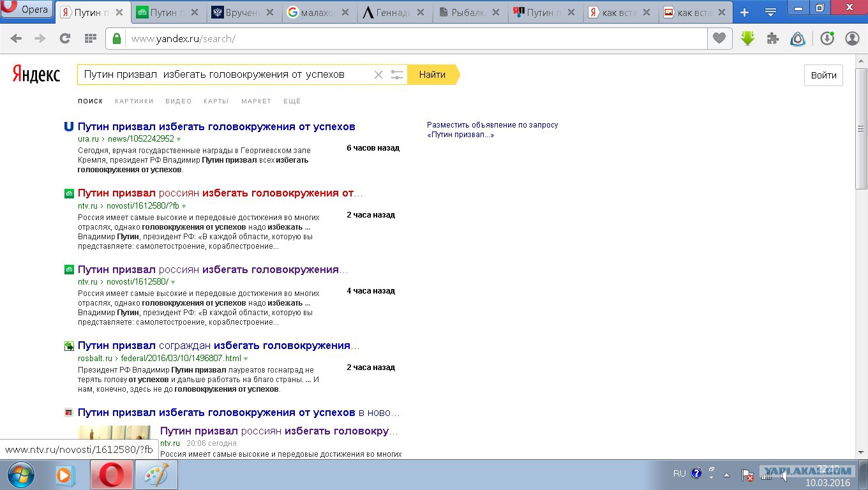Close the 'Рыбалк' tab
Image resolution: width=868 pixels, height=490 pixels.
[495, 12]
